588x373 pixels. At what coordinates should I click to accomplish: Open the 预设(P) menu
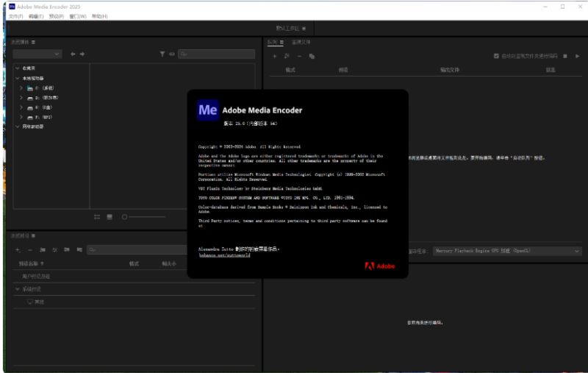[57, 16]
